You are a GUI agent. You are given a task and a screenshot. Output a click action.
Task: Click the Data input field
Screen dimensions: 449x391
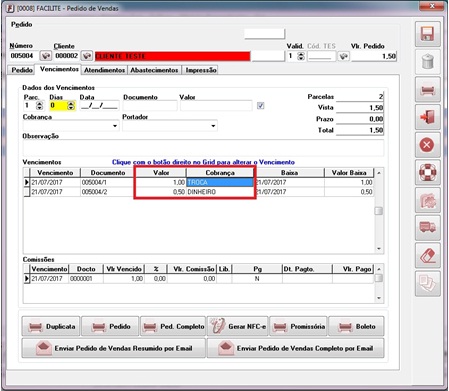tap(99, 106)
